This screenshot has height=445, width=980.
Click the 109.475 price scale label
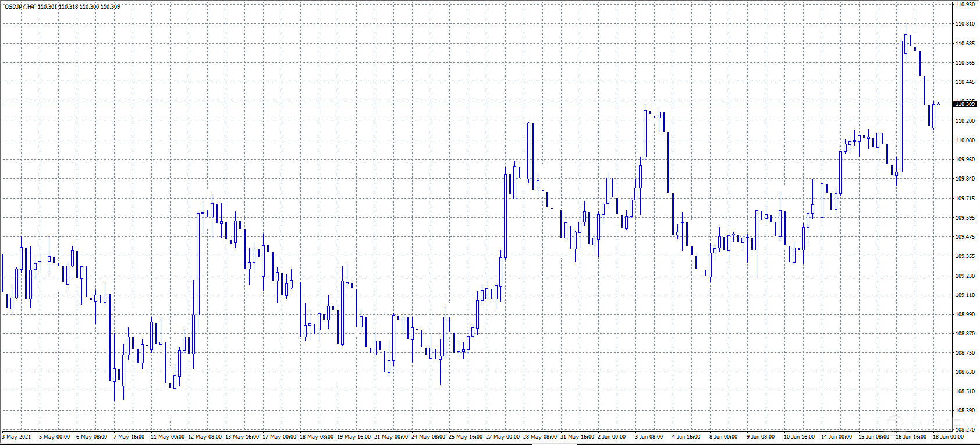964,237
